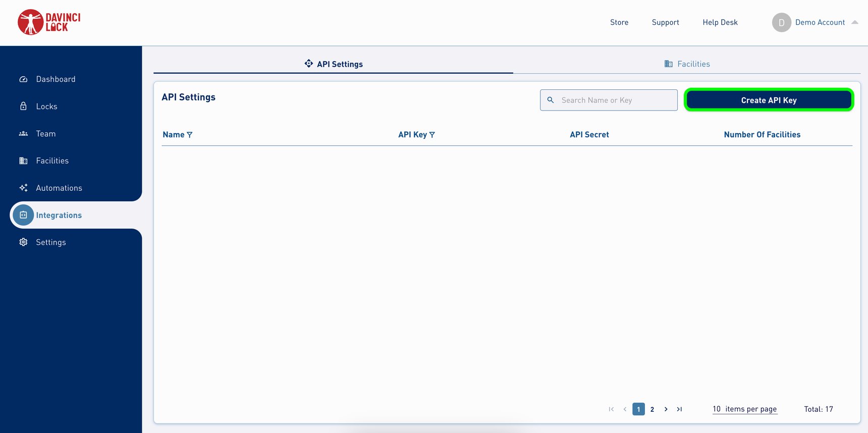Switch to the API Settings tab

pos(334,64)
